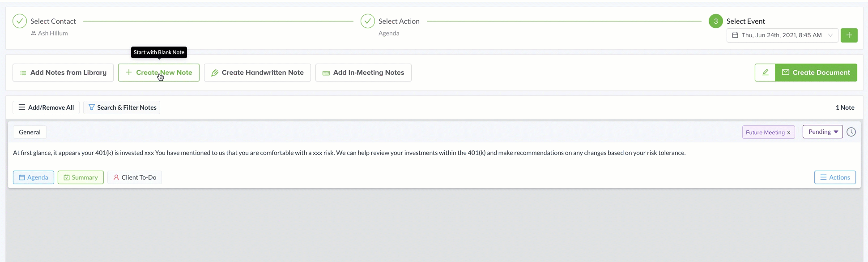Click the note body text to edit
This screenshot has height=262, width=868.
click(x=349, y=153)
